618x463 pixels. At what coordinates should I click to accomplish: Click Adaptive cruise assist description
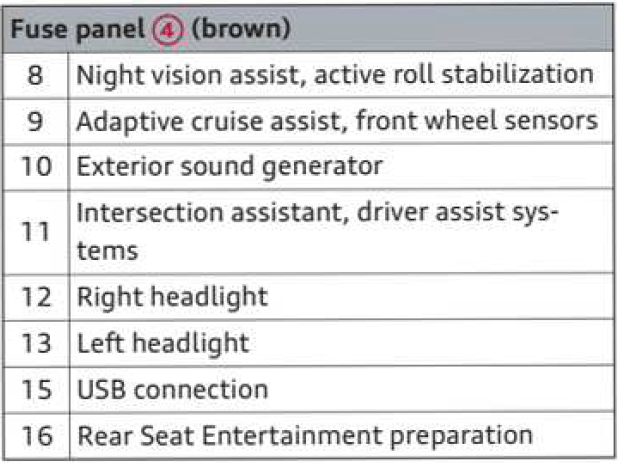(x=337, y=121)
